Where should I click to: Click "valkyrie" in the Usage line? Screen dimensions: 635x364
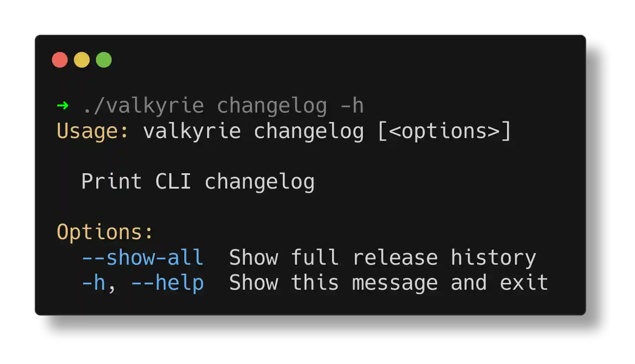coord(192,131)
